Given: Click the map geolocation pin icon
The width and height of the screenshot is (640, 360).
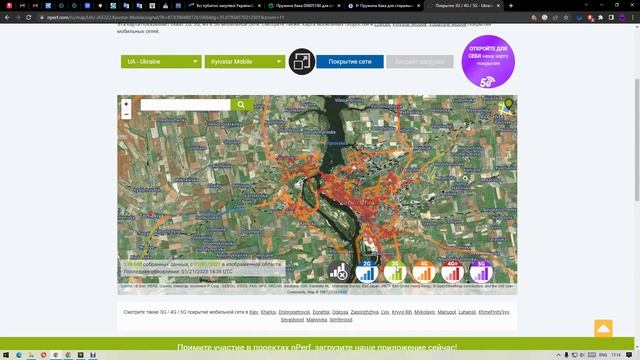Looking at the screenshot, I should click(506, 107).
